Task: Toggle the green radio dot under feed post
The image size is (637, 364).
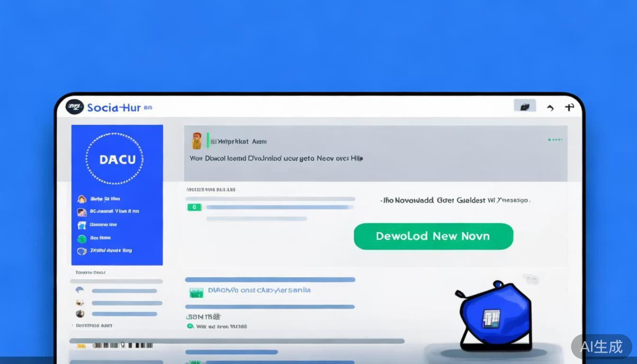Action: [190, 326]
